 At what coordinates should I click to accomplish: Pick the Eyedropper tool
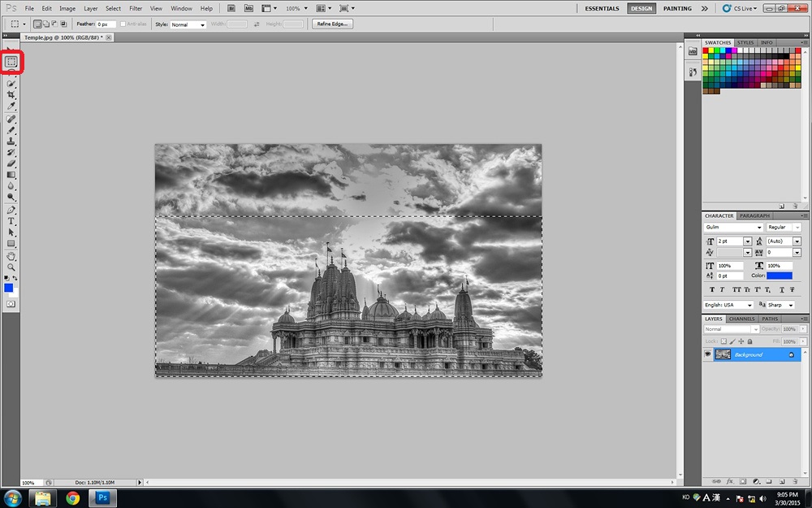pyautogui.click(x=11, y=106)
